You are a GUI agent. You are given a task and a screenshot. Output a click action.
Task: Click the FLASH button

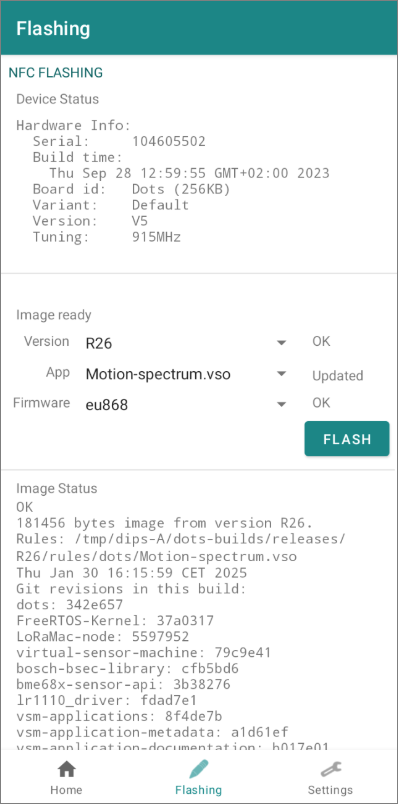[x=347, y=439]
